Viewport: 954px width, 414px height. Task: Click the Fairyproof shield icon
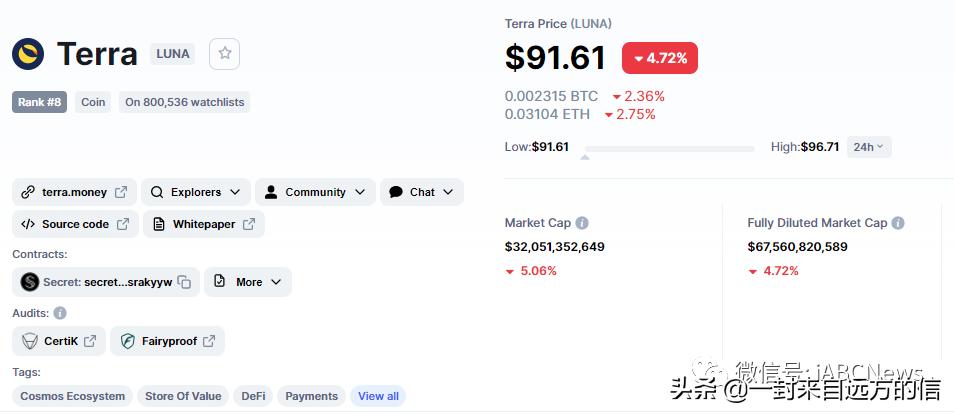[x=128, y=341]
